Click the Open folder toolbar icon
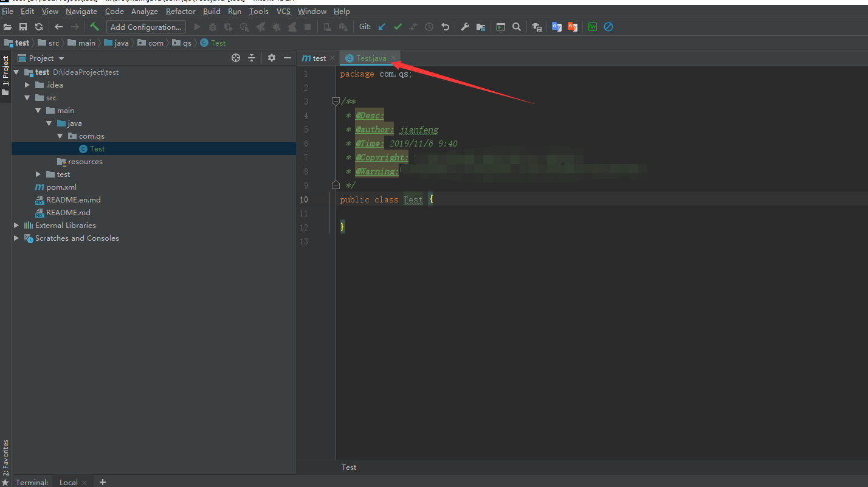This screenshot has height=487, width=868. pyautogui.click(x=7, y=27)
